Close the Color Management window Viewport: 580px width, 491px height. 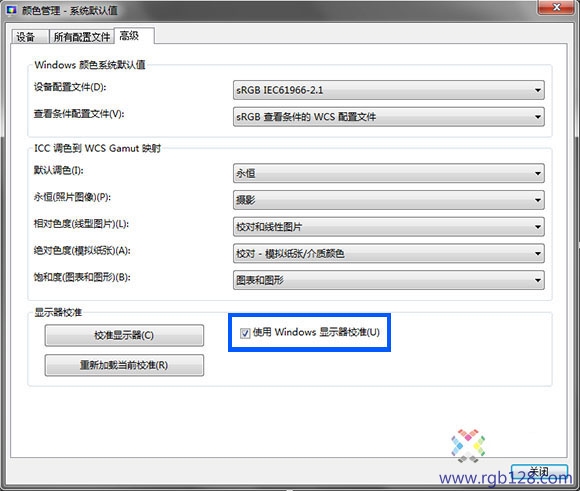pos(556,7)
